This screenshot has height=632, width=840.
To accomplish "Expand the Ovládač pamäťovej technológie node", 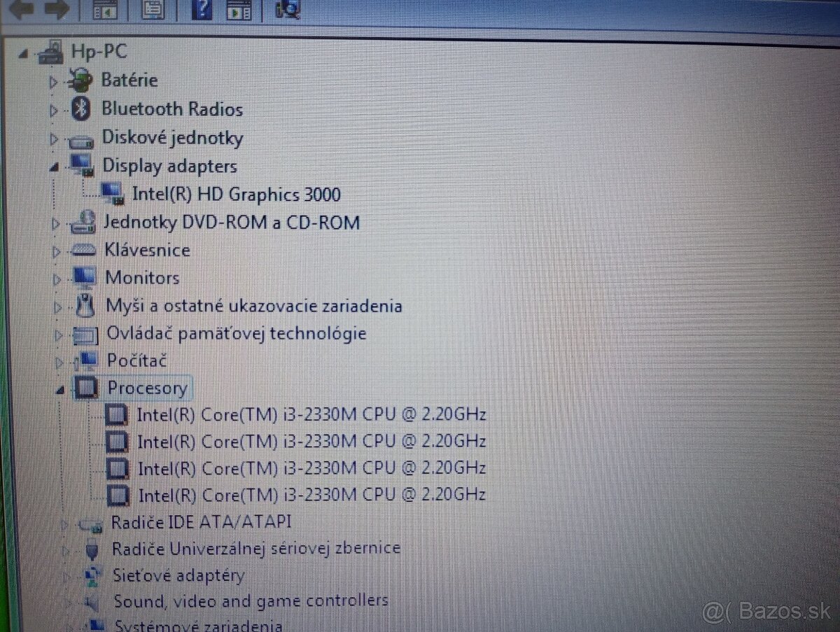I will tap(59, 335).
